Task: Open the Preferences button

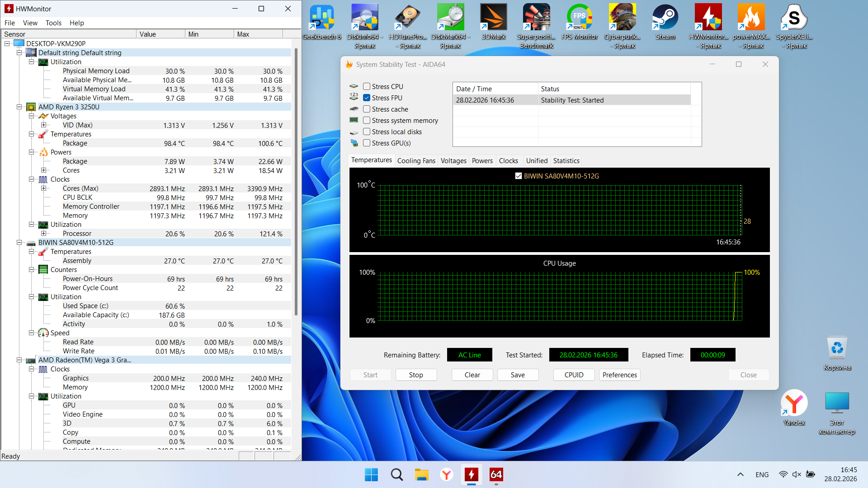Action: point(619,375)
